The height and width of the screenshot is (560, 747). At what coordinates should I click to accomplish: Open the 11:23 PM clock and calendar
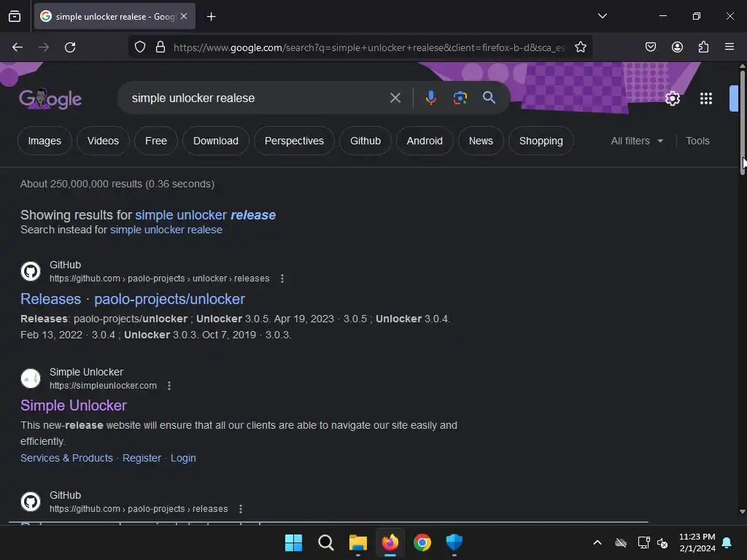click(697, 542)
